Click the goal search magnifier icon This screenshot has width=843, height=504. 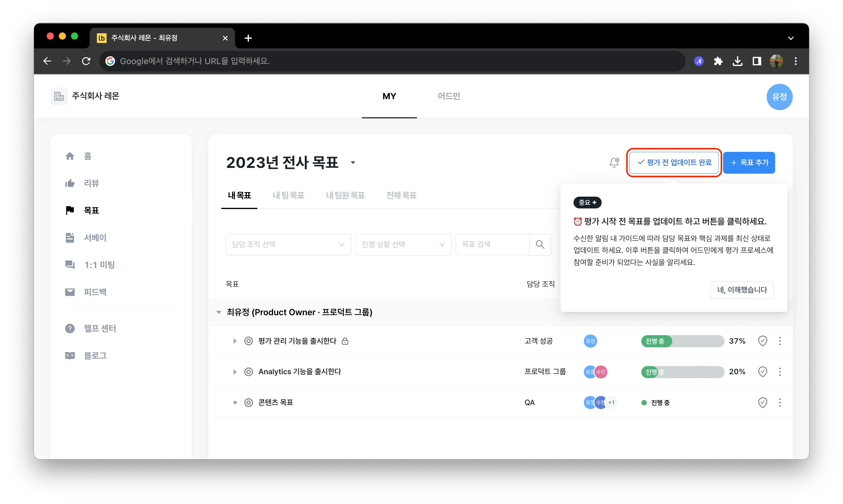(x=540, y=244)
